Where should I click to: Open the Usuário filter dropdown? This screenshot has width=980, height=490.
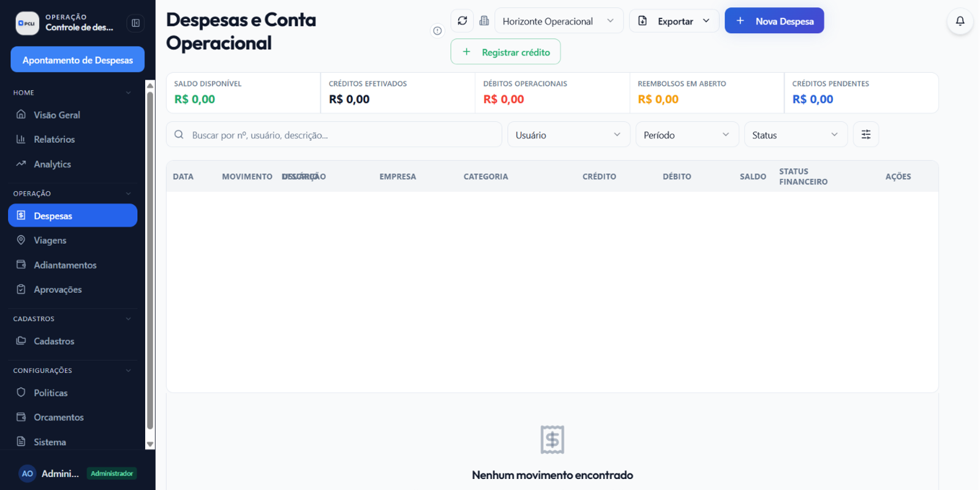click(568, 135)
